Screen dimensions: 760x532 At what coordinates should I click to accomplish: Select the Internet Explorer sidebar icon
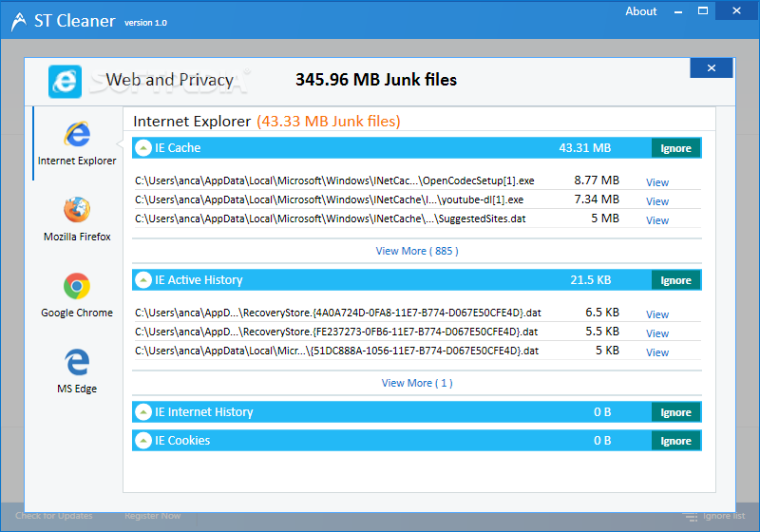pyautogui.click(x=77, y=134)
